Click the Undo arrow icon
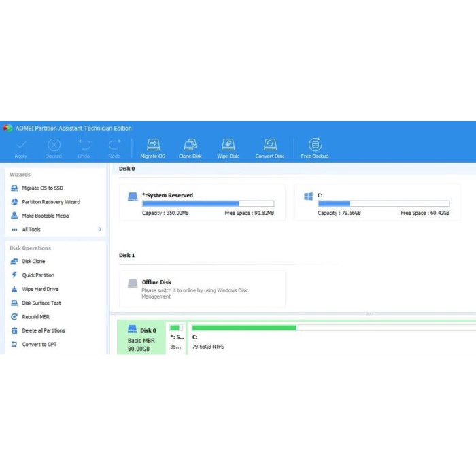 click(84, 144)
